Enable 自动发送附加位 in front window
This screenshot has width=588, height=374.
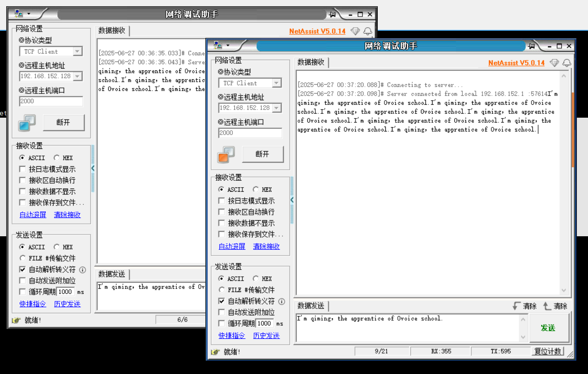221,312
